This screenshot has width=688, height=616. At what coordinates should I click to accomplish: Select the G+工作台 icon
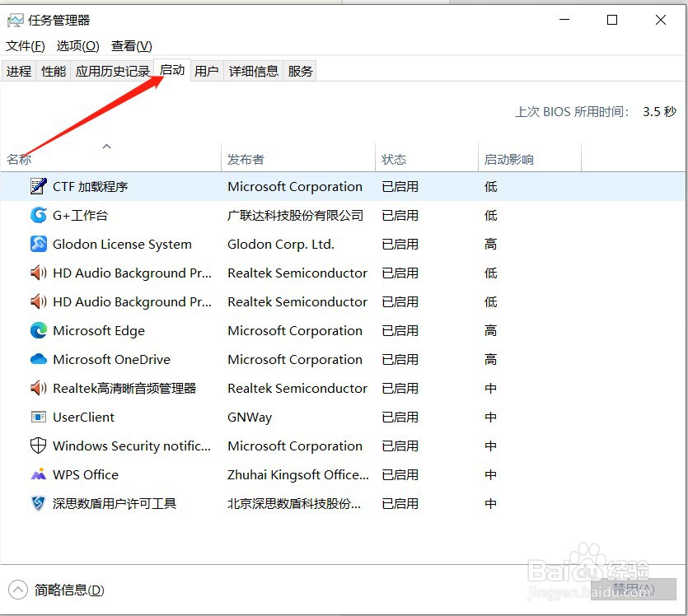click(x=39, y=215)
